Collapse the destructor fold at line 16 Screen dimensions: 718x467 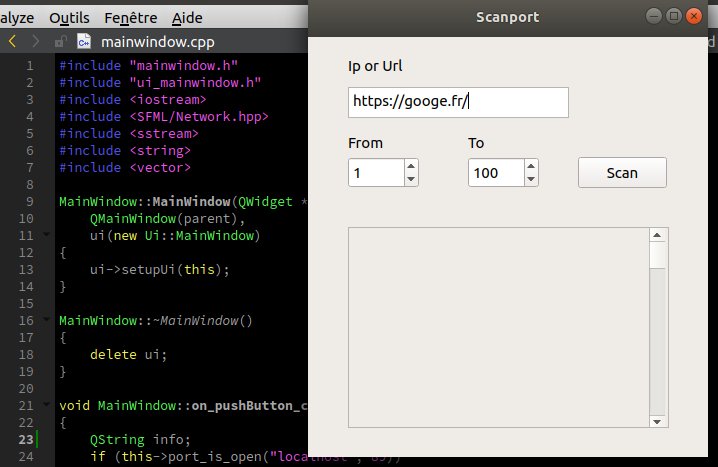46,319
